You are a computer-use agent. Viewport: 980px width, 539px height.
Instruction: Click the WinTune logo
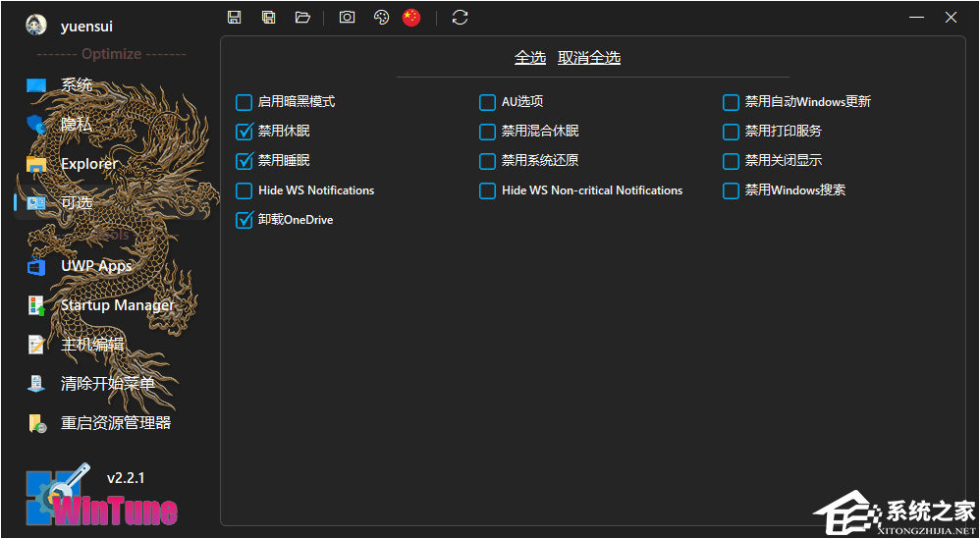point(102,497)
